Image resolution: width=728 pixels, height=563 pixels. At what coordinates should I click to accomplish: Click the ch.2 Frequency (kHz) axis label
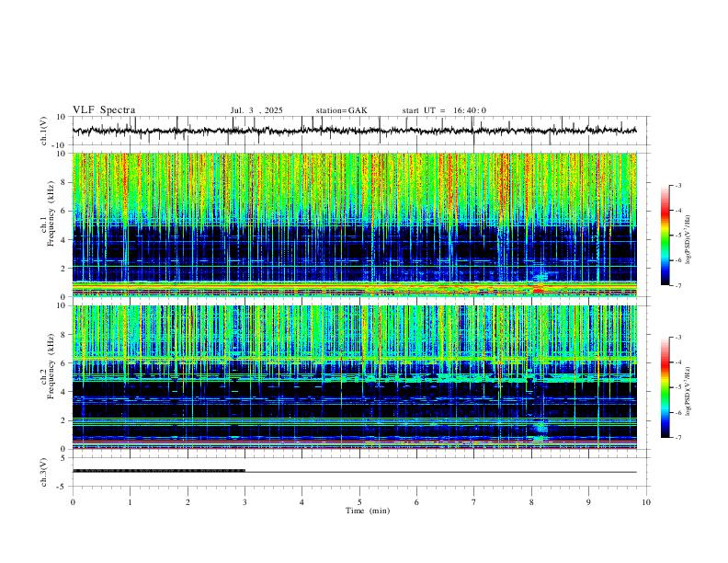(x=48, y=364)
